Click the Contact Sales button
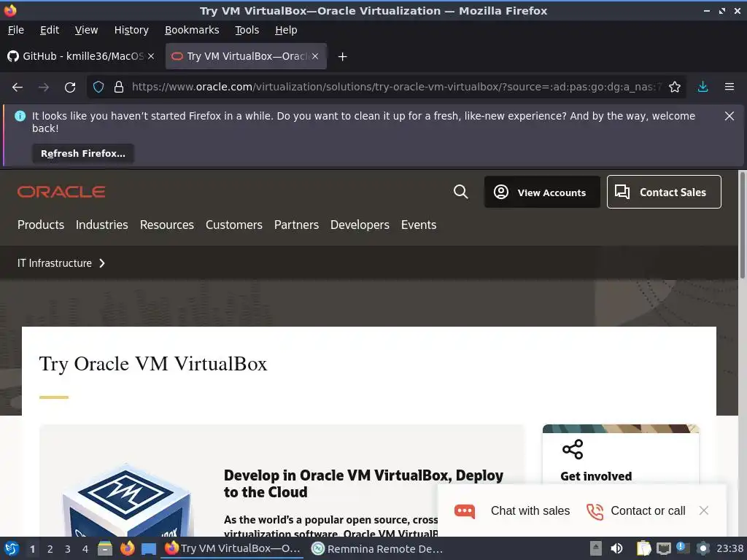This screenshot has height=560, width=747. 664,192
